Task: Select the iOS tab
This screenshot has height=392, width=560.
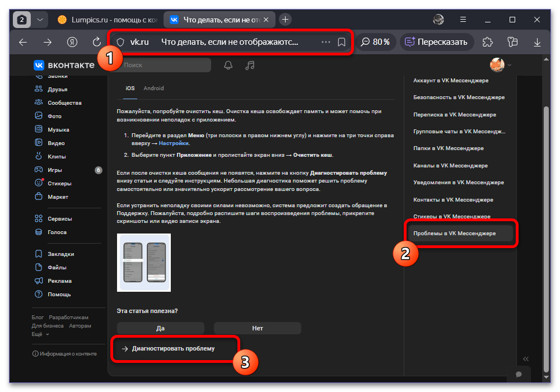Action: tap(130, 88)
